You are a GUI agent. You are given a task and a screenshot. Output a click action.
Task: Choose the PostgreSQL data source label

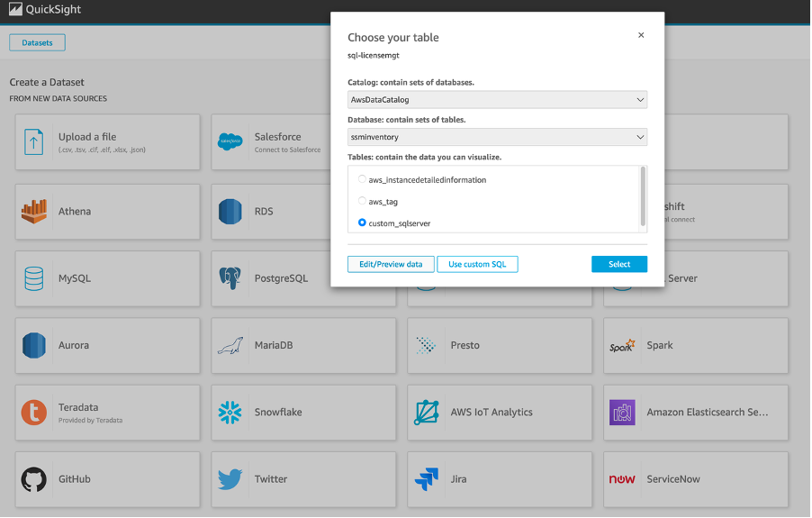281,278
